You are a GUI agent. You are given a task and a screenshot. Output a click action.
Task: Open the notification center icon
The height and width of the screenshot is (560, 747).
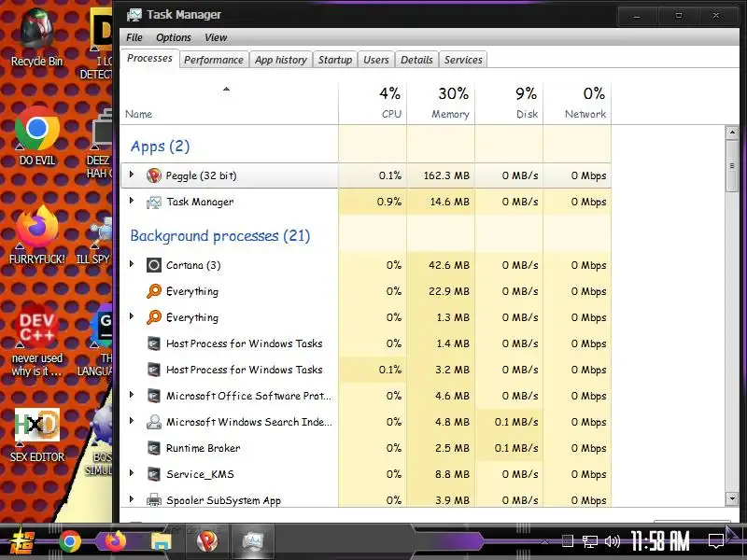click(716, 541)
